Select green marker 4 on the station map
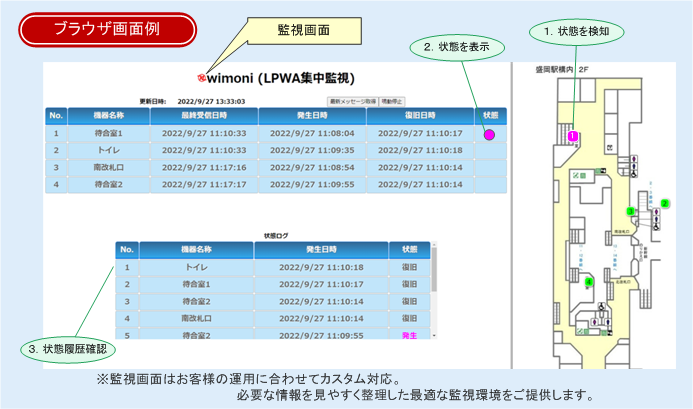Viewport: 693px width, 409px height. [x=589, y=283]
